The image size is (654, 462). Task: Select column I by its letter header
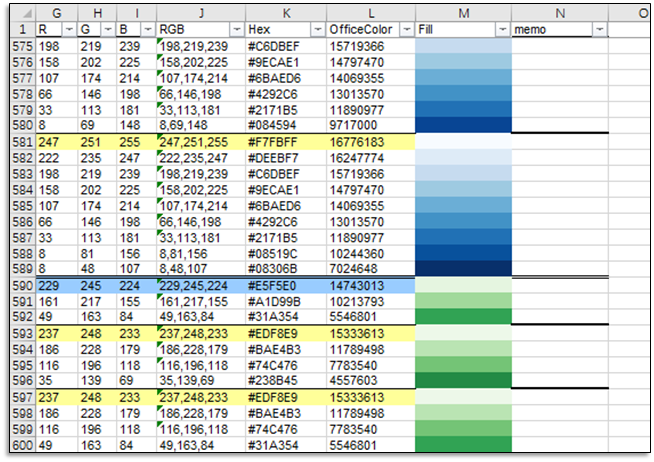click(x=137, y=13)
